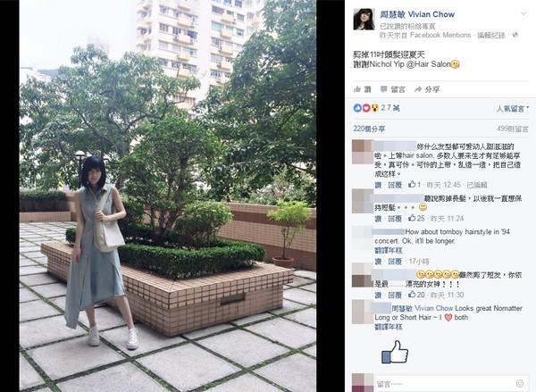Reply to the first comment via 回覆
This screenshot has height=392, width=536.
[x=395, y=185]
